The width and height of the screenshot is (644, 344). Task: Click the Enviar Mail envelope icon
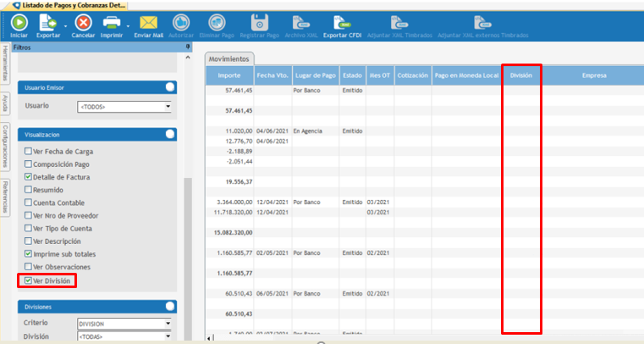coord(148,23)
